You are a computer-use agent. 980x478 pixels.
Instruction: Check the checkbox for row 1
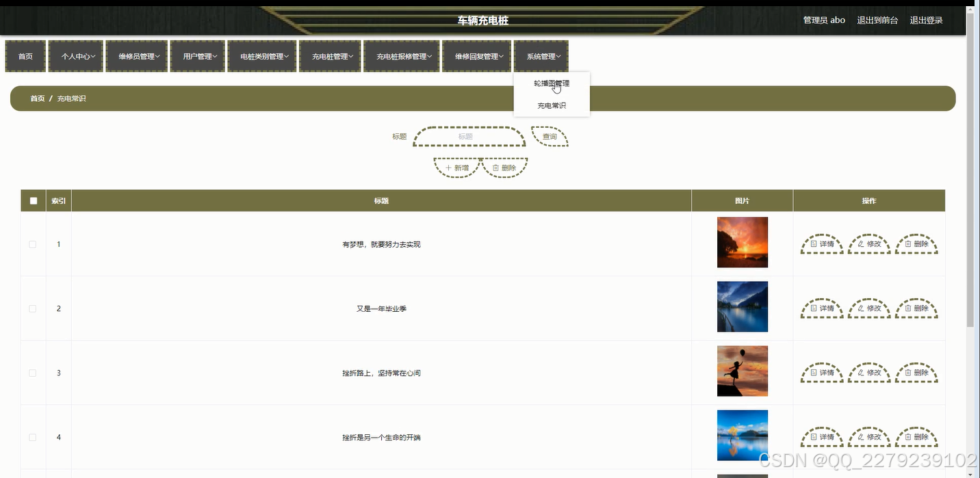[x=32, y=243]
